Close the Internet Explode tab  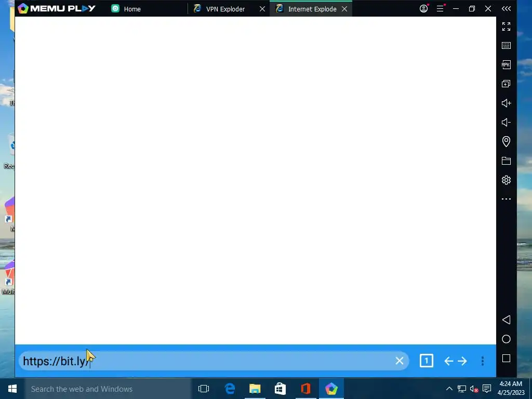[x=344, y=9]
